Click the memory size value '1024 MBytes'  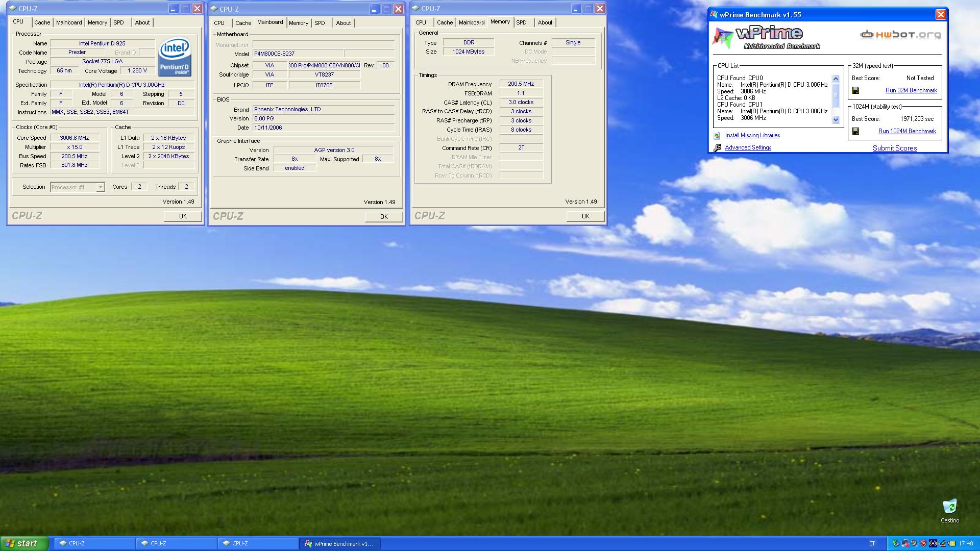(468, 52)
